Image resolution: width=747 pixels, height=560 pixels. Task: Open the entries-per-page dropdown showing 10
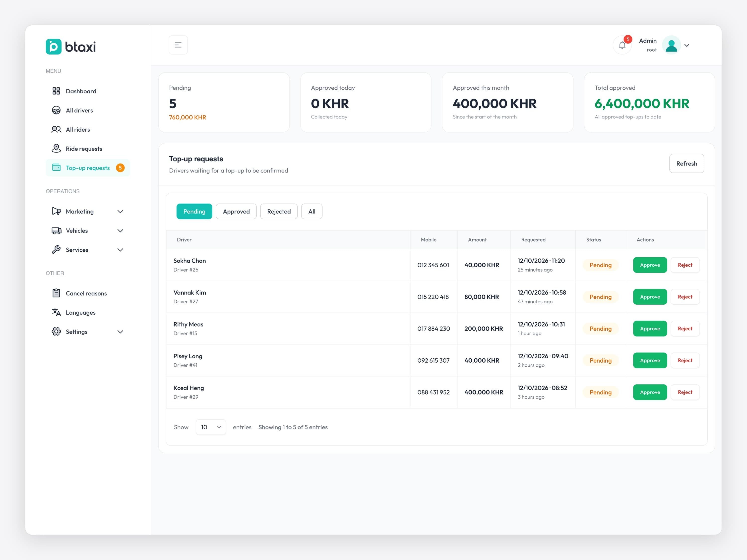[x=211, y=427]
